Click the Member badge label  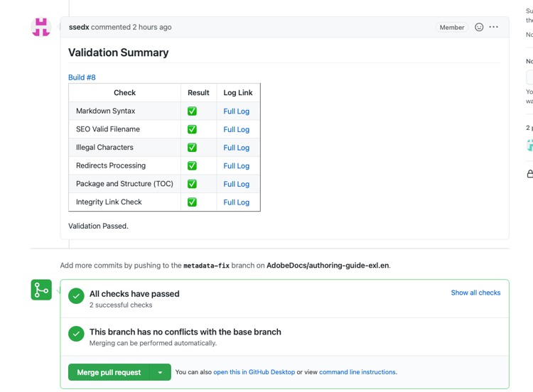[452, 28]
